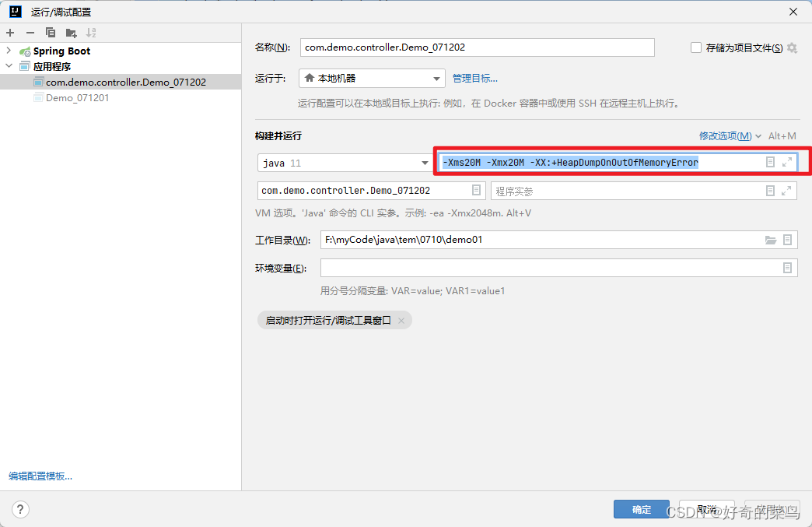Open the 修改选项 dropdown menu
The image size is (812, 527).
(727, 135)
